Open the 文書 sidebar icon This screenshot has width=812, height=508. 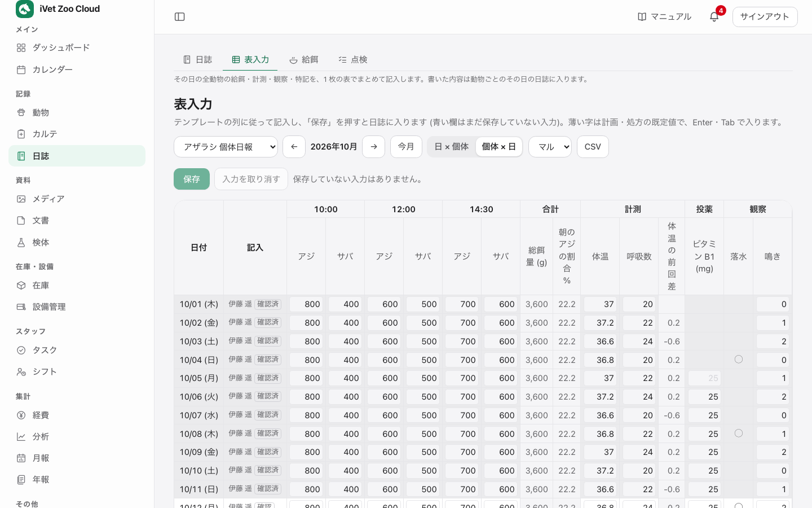pos(21,221)
